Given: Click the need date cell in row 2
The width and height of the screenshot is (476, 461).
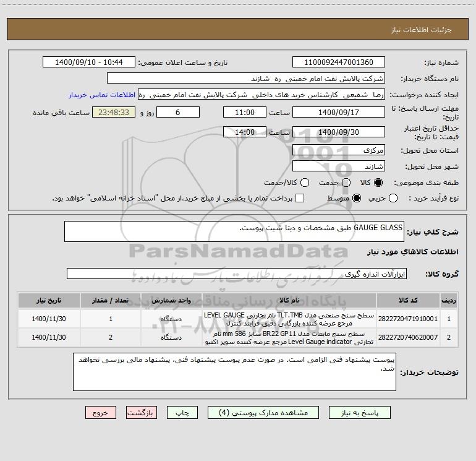Looking at the screenshot, I should pyautogui.click(x=49, y=337).
